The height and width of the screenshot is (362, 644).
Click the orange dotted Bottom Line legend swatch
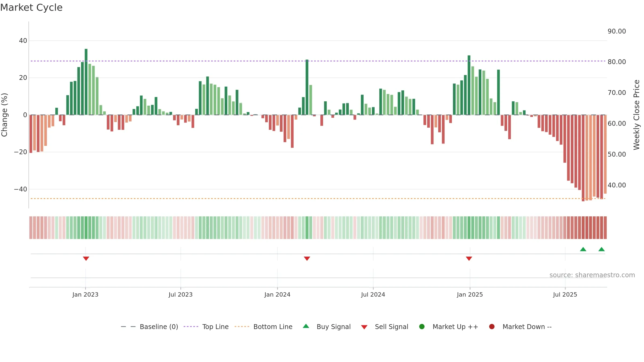242,327
